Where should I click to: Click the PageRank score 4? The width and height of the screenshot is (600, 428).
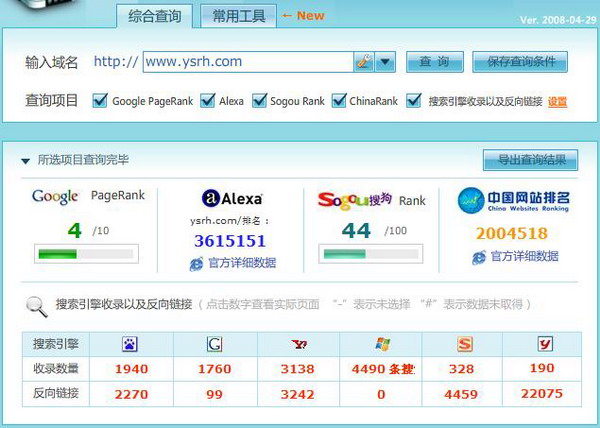tap(75, 231)
